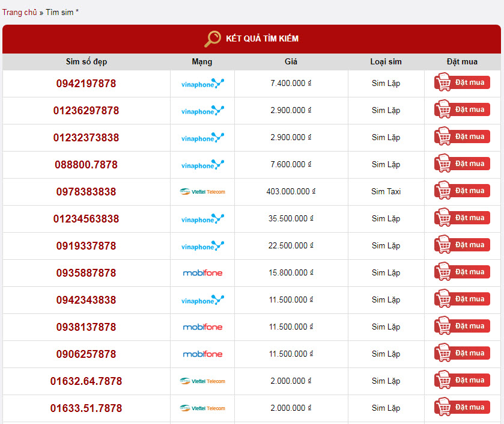The height and width of the screenshot is (424, 504).
Task: Click the Trang chủ breadcrumb link
Action: tap(20, 12)
